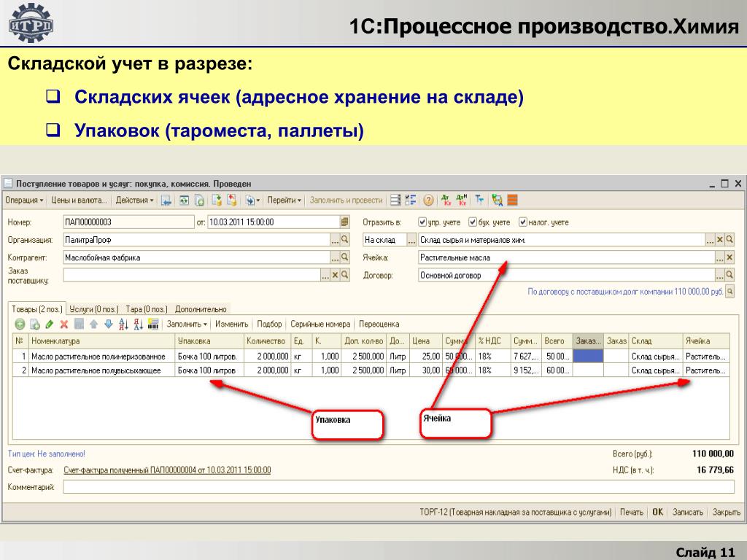Click the copy-row icon in the goods table toolbar
Image resolution: width=747 pixels, height=560 pixels.
(35, 324)
